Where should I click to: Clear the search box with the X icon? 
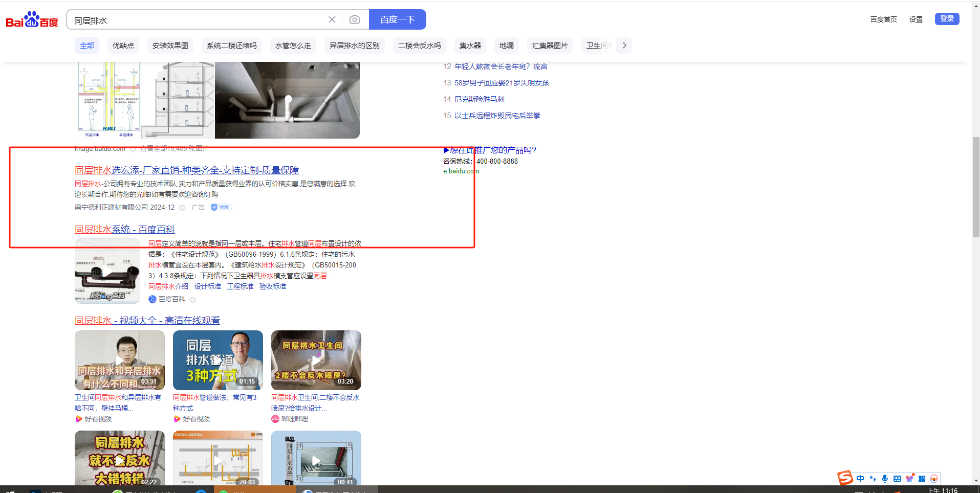point(332,19)
